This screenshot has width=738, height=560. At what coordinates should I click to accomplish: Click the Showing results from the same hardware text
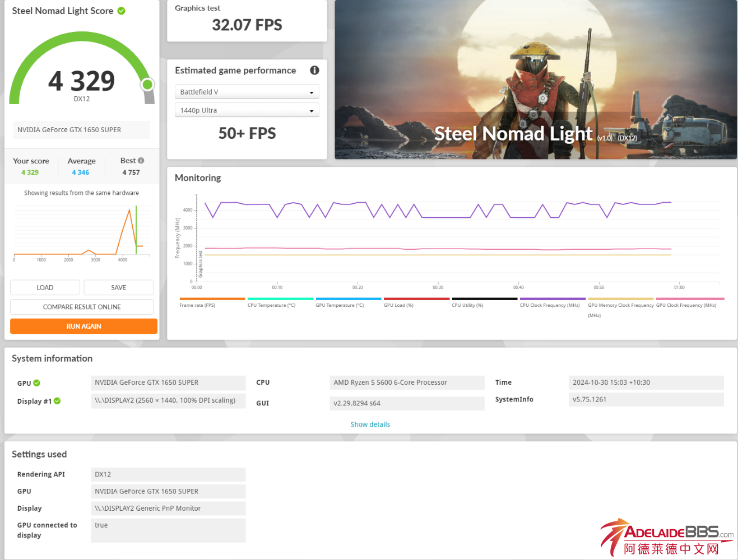(81, 193)
